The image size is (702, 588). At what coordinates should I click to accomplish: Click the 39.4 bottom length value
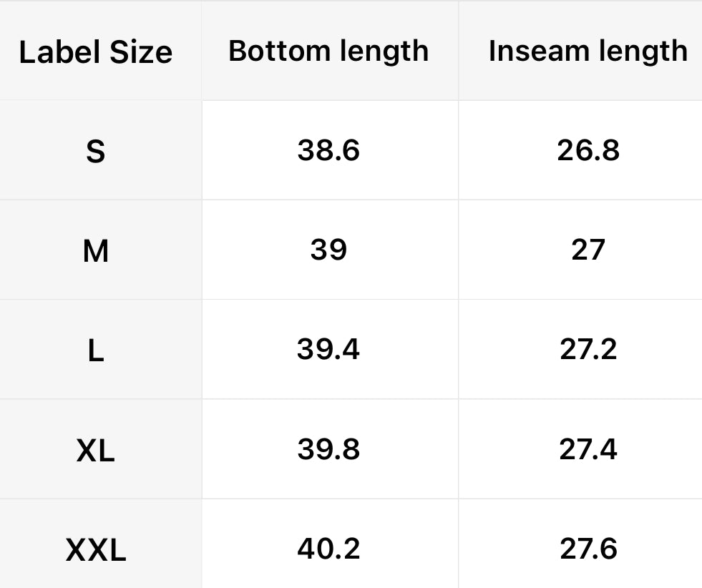328,349
